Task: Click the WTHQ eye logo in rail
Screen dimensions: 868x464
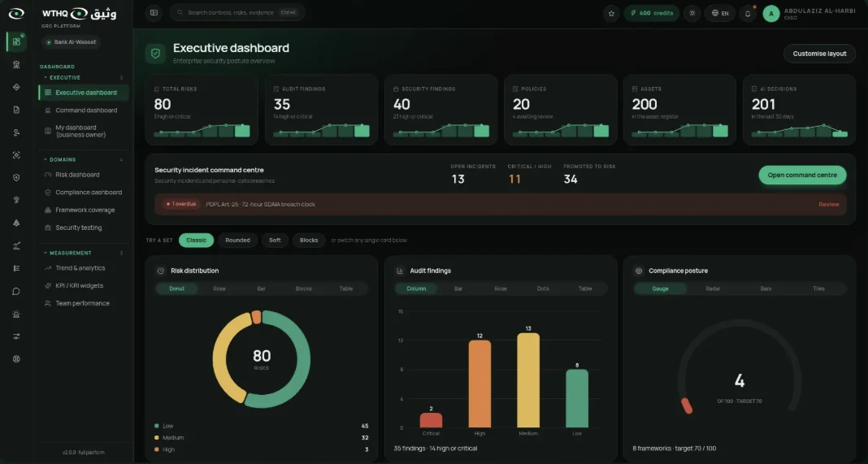Action: click(x=16, y=14)
